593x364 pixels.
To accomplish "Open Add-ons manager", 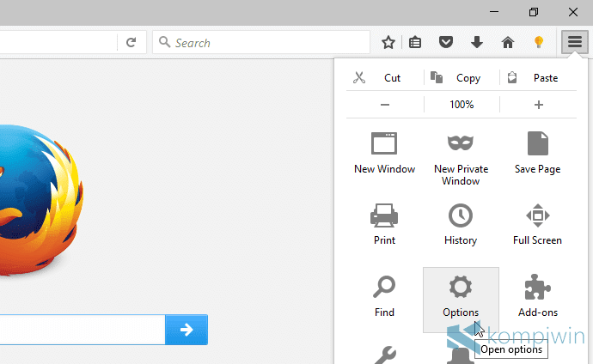I will [x=537, y=296].
